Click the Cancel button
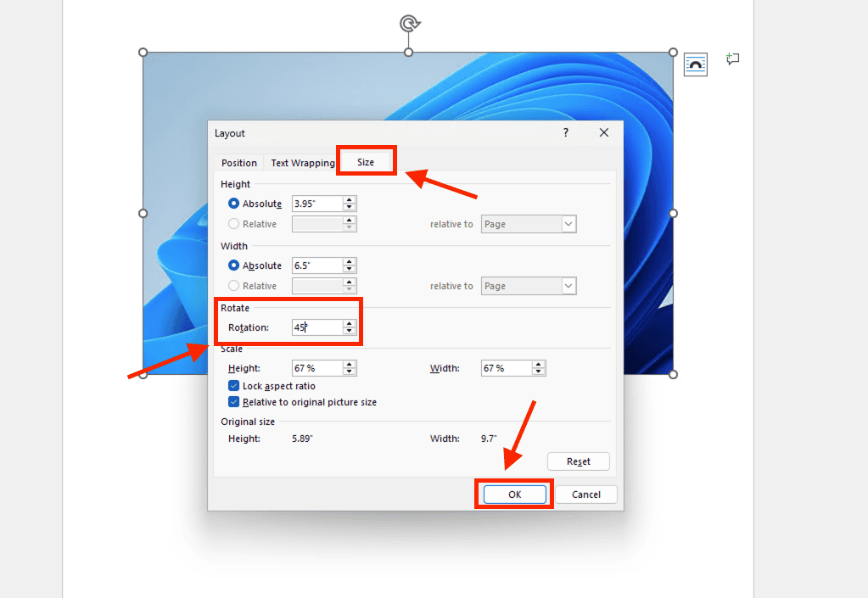868x598 pixels. [585, 495]
